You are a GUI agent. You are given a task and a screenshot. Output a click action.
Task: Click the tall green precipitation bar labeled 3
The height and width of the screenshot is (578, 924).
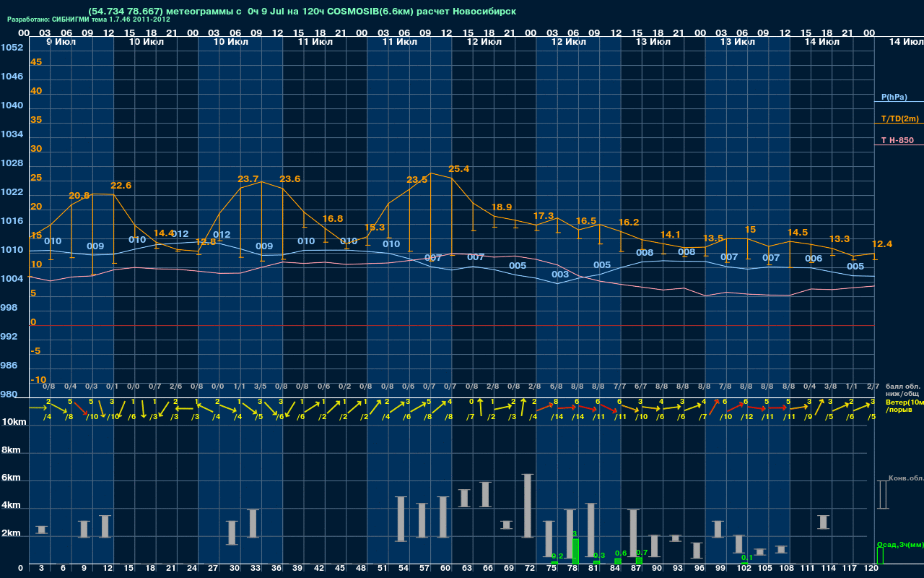pos(575,551)
